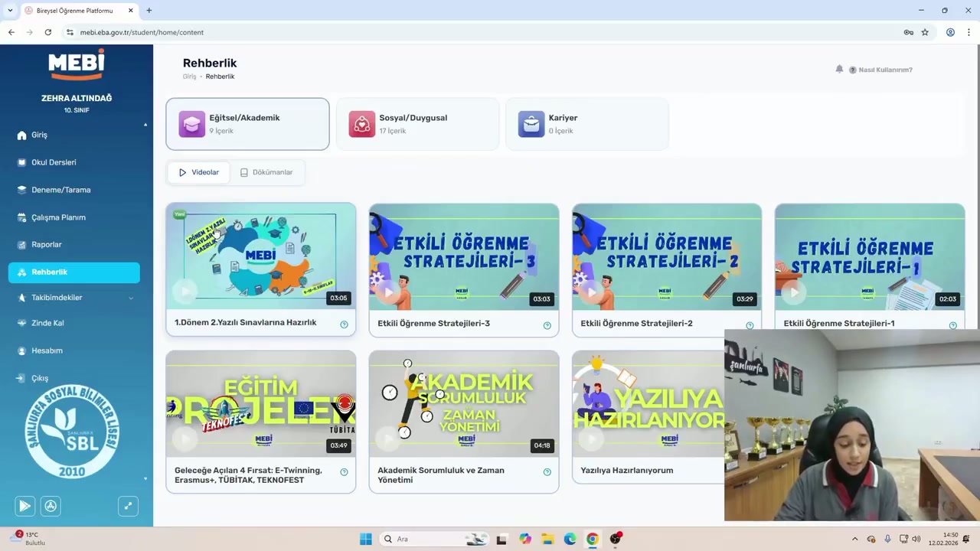
Task: Open the Windows Start menu
Action: coord(365,539)
